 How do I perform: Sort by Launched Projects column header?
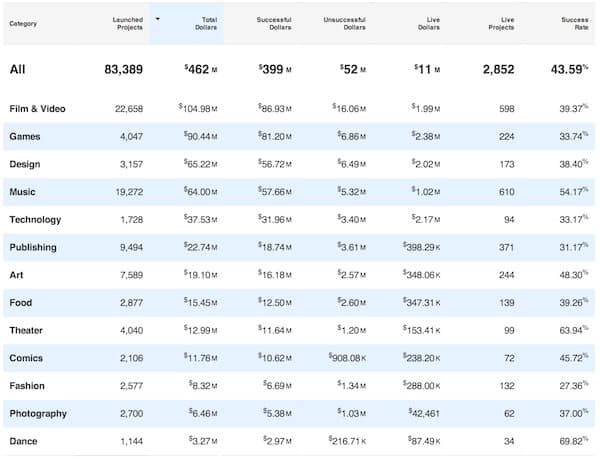click(128, 23)
